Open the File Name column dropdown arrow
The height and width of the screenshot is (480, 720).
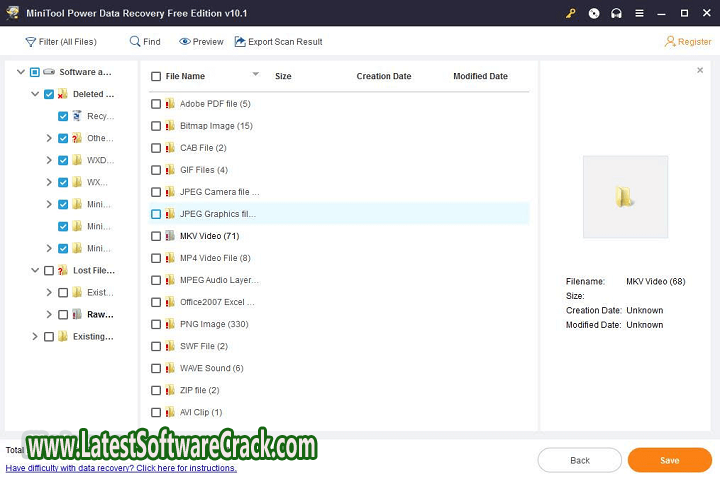[x=255, y=75]
